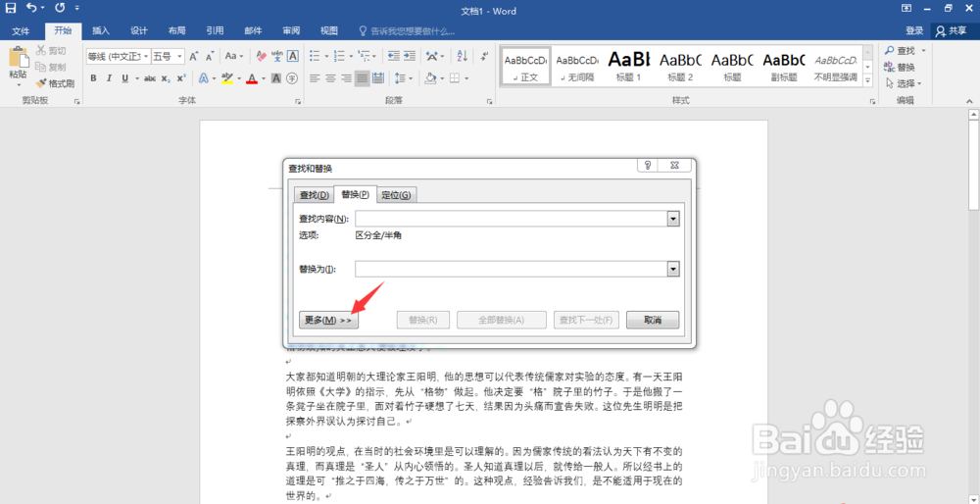Click the Undo arrow icon

pyautogui.click(x=32, y=8)
